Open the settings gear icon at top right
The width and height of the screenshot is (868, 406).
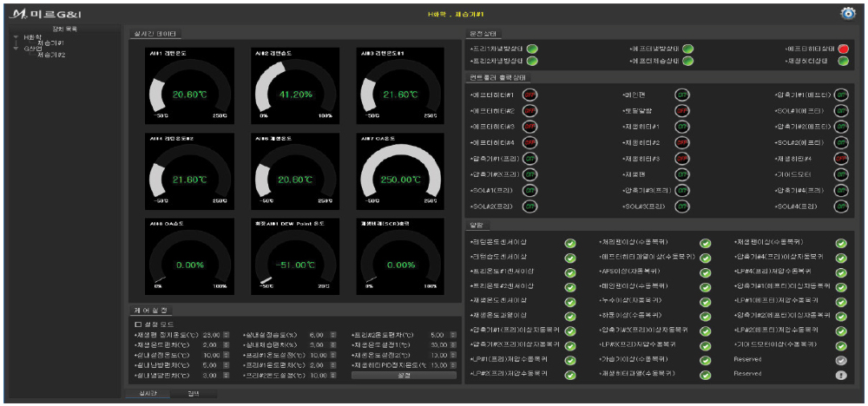(x=848, y=13)
